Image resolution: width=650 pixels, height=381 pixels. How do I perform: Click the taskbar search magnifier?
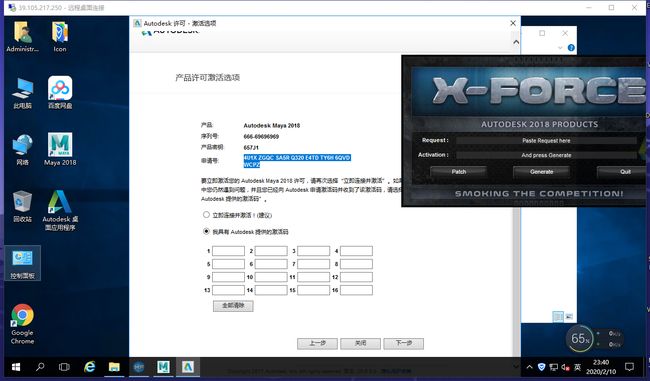[x=40, y=367]
